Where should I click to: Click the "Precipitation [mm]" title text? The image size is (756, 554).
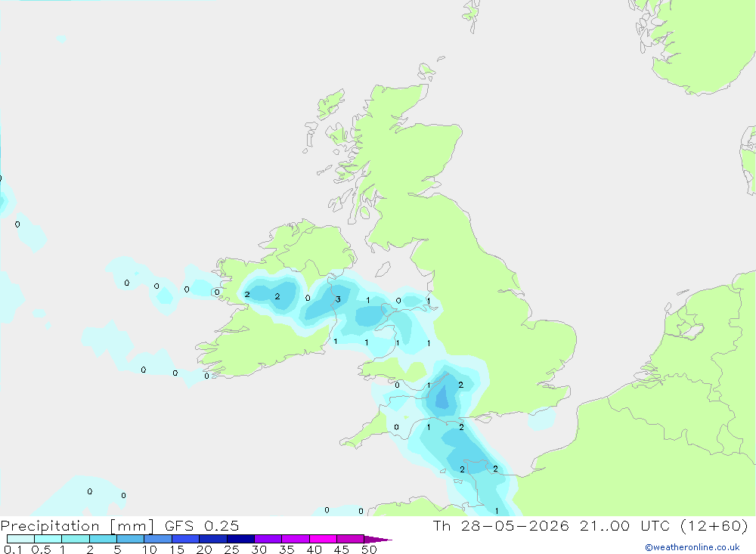77,525
